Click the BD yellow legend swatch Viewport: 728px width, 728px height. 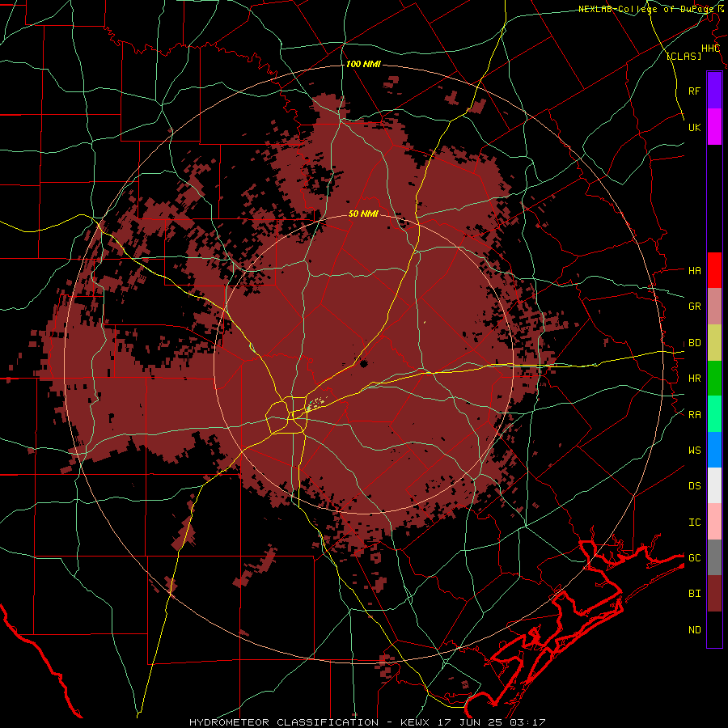(x=714, y=342)
